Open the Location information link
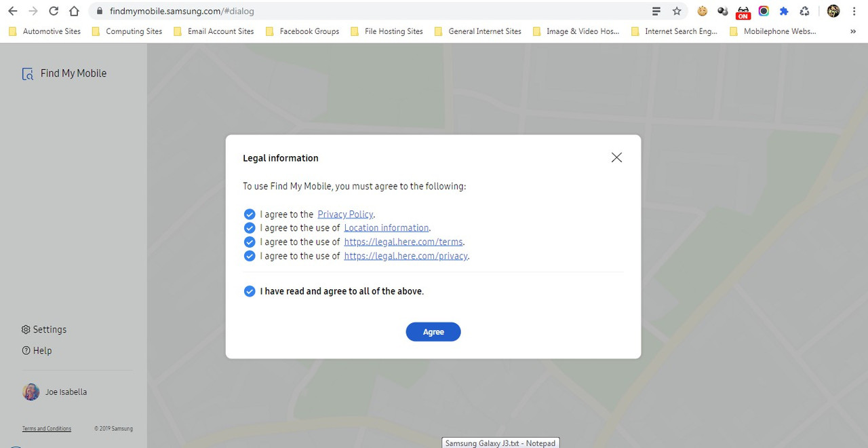 click(x=387, y=228)
